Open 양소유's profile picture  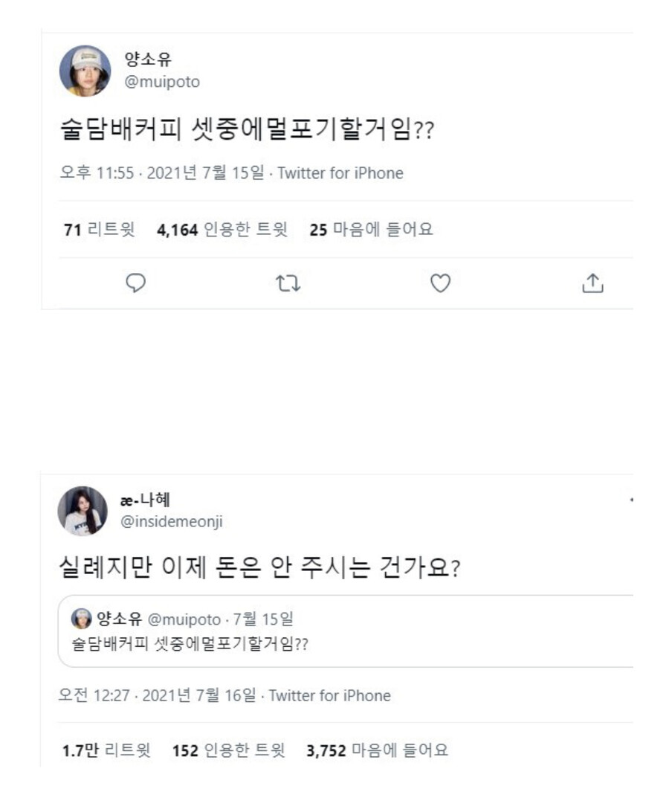pyautogui.click(x=85, y=71)
